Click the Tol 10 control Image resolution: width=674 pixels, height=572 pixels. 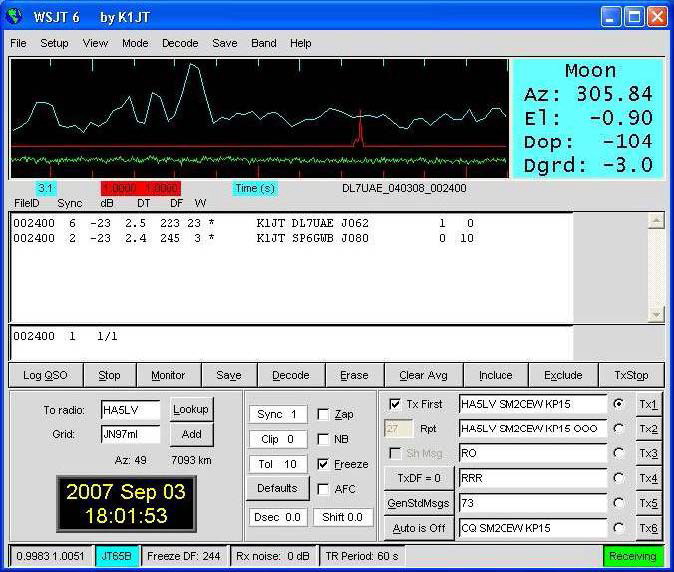click(x=278, y=464)
